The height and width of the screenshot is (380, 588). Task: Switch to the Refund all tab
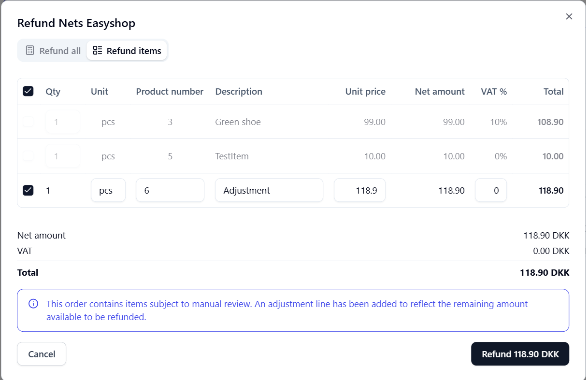[53, 51]
